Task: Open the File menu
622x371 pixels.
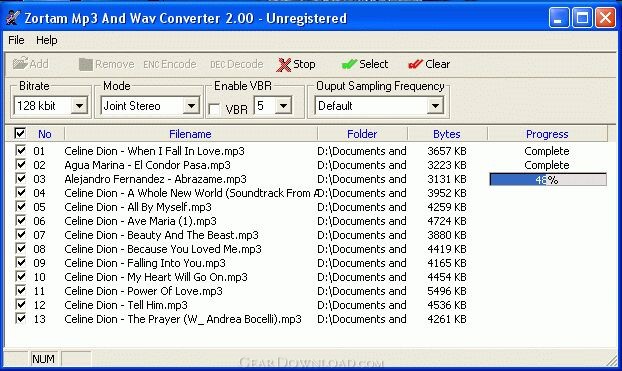Action: coord(16,40)
